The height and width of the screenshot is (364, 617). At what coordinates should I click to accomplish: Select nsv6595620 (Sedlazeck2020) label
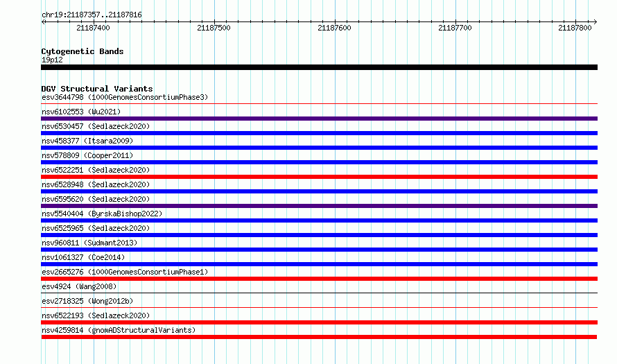point(96,199)
